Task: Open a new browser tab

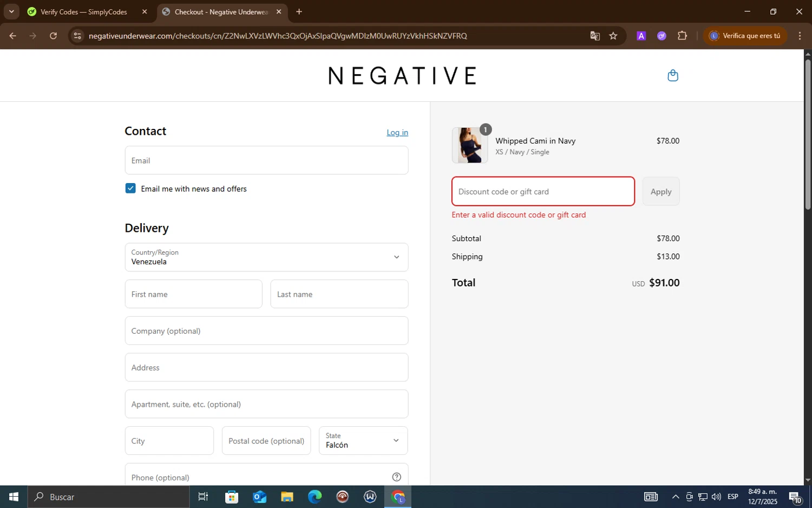Action: click(x=299, y=11)
